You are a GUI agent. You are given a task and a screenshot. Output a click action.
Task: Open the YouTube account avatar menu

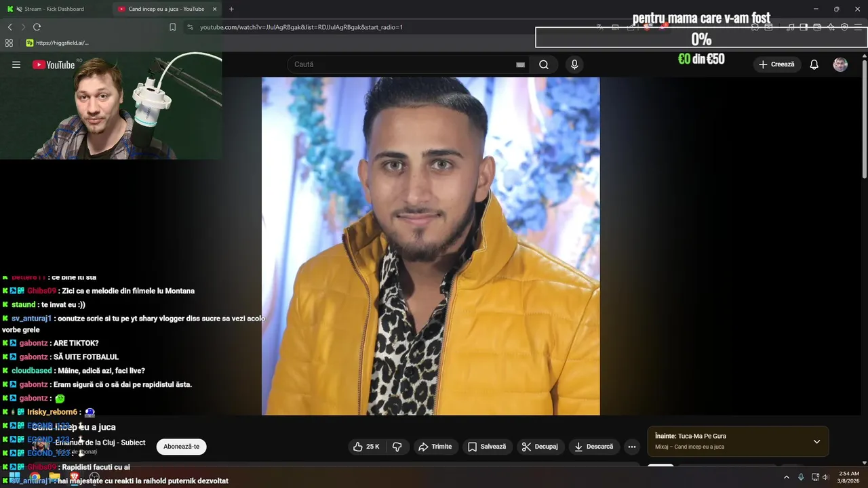pos(840,64)
